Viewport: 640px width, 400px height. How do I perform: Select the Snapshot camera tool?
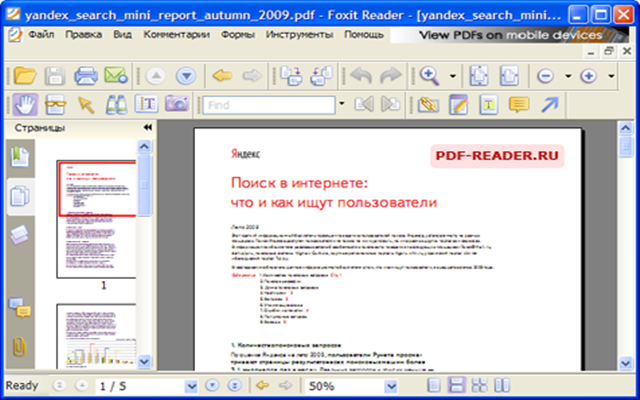click(x=177, y=104)
